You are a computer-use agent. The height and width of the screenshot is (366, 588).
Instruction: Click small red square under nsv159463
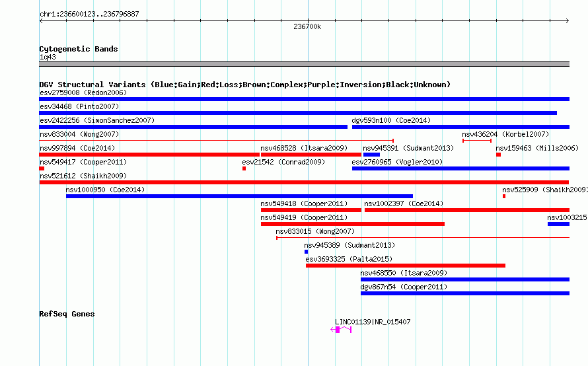[x=498, y=155]
